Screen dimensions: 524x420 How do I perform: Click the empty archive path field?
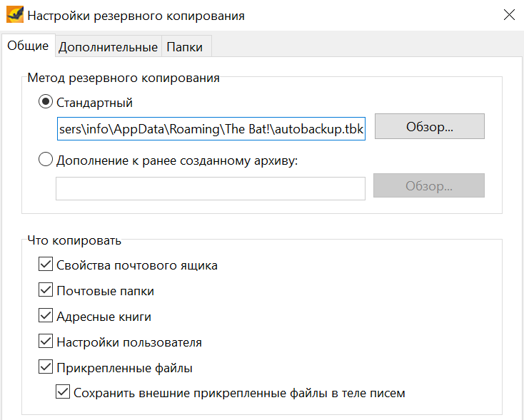pyautogui.click(x=211, y=188)
